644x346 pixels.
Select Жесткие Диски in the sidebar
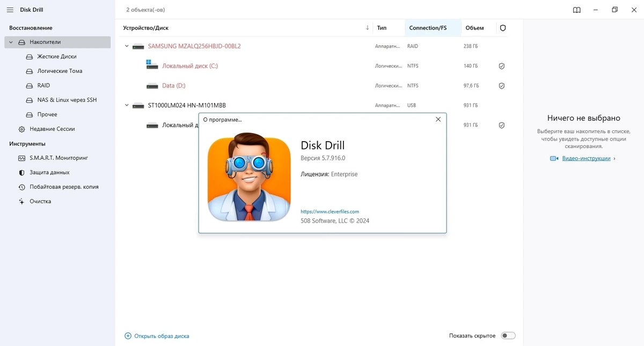click(57, 57)
